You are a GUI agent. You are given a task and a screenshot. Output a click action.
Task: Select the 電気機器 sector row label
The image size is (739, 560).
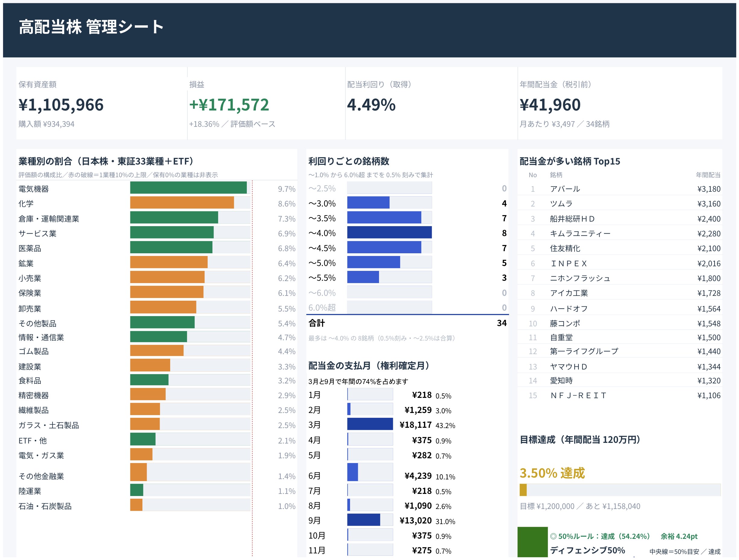pyautogui.click(x=34, y=189)
